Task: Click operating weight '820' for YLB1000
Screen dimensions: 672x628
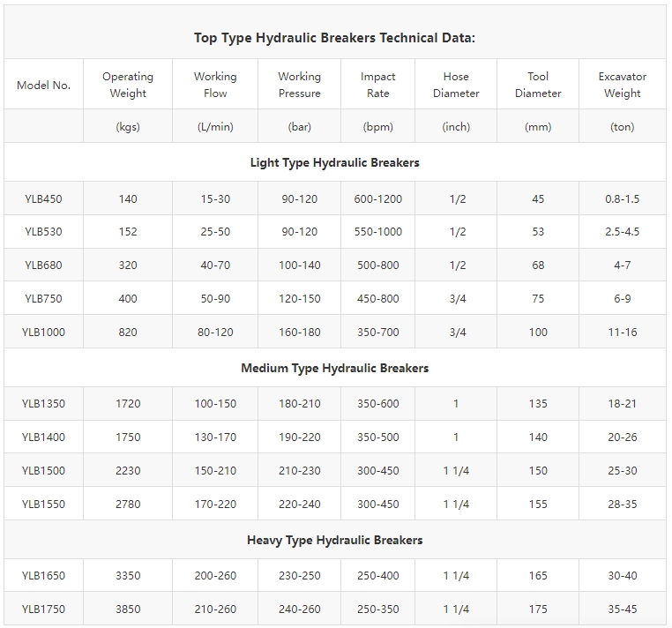Action: pyautogui.click(x=128, y=332)
